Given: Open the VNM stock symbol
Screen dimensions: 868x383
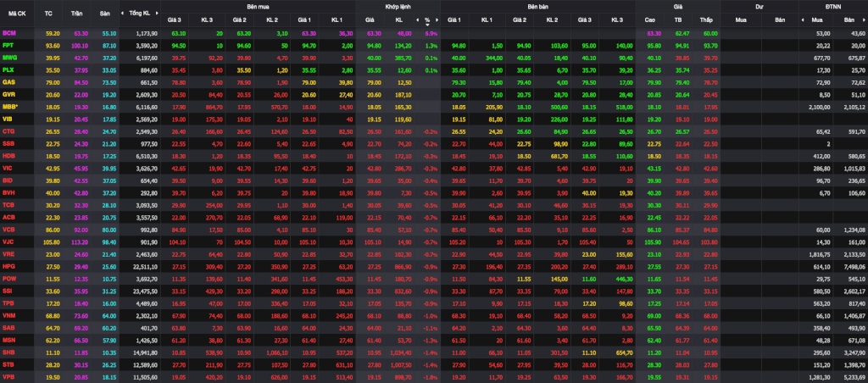Looking at the screenshot, I should pos(8,314).
